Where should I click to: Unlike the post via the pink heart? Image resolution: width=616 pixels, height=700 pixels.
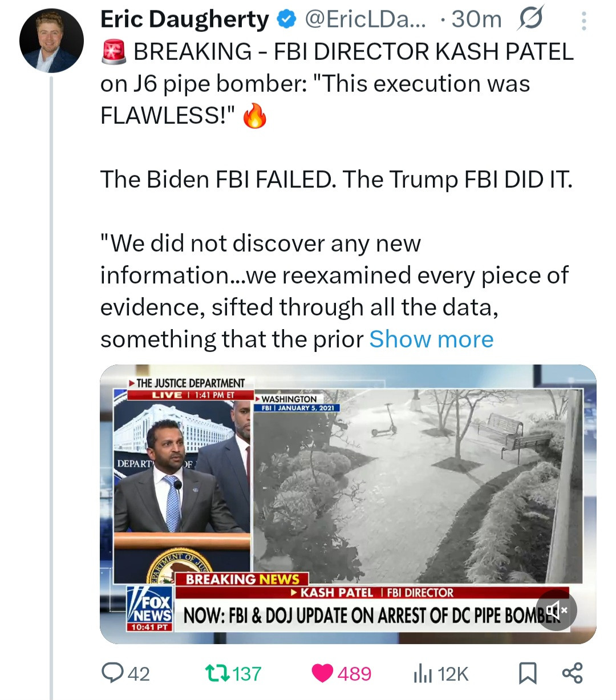coord(323,674)
